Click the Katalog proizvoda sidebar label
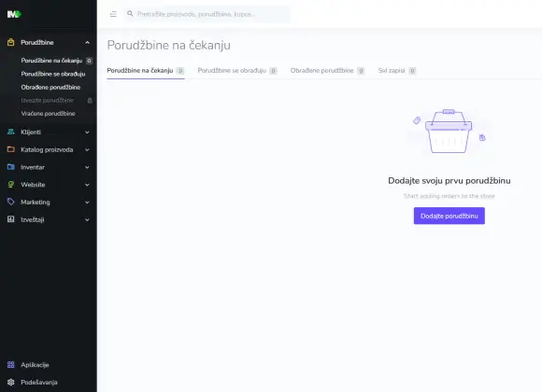 [47, 149]
